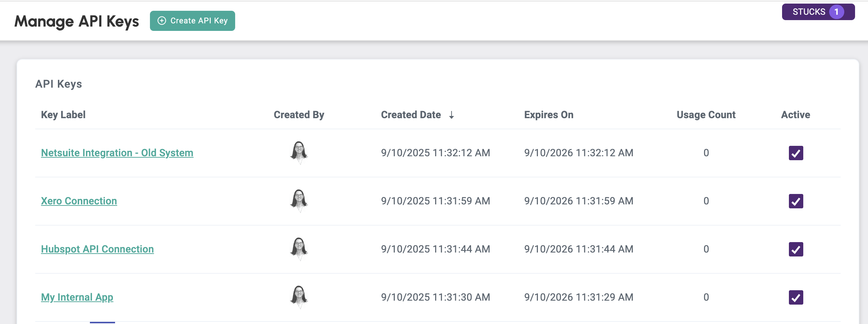This screenshot has width=868, height=324.
Task: Sort by Key Label column header
Action: (x=63, y=115)
